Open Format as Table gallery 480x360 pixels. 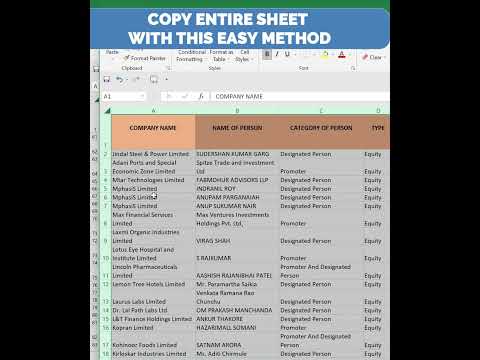221,56
